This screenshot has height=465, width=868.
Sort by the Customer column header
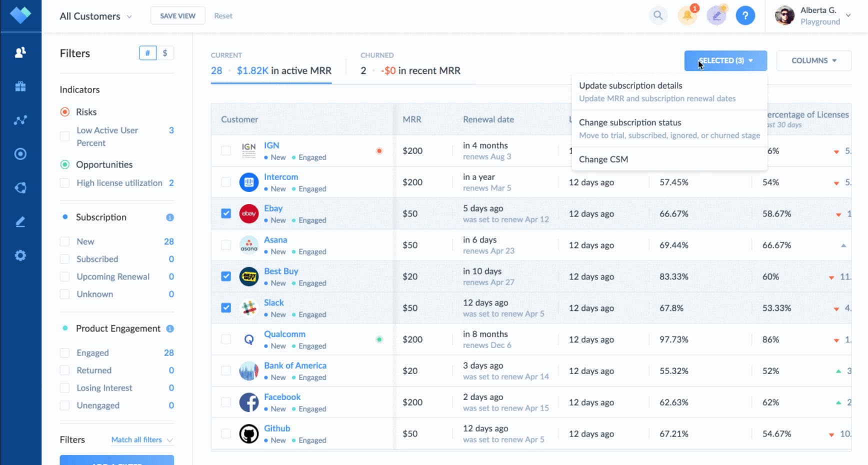click(239, 119)
